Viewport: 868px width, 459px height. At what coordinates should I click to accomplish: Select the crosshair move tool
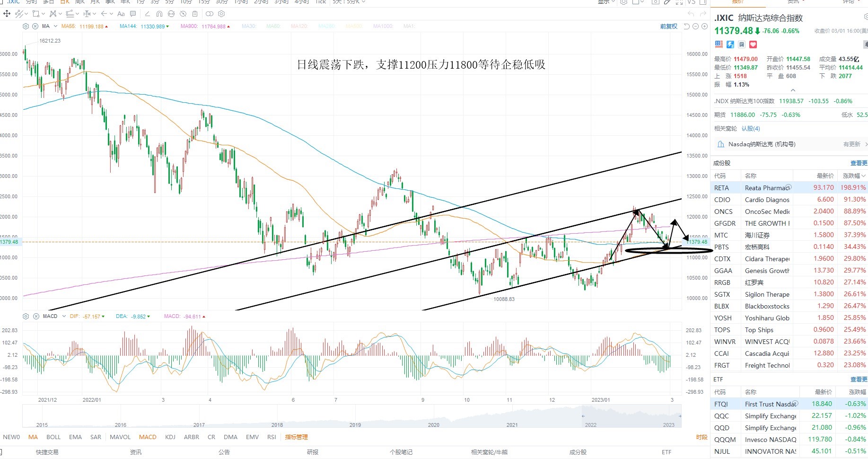click(x=7, y=14)
